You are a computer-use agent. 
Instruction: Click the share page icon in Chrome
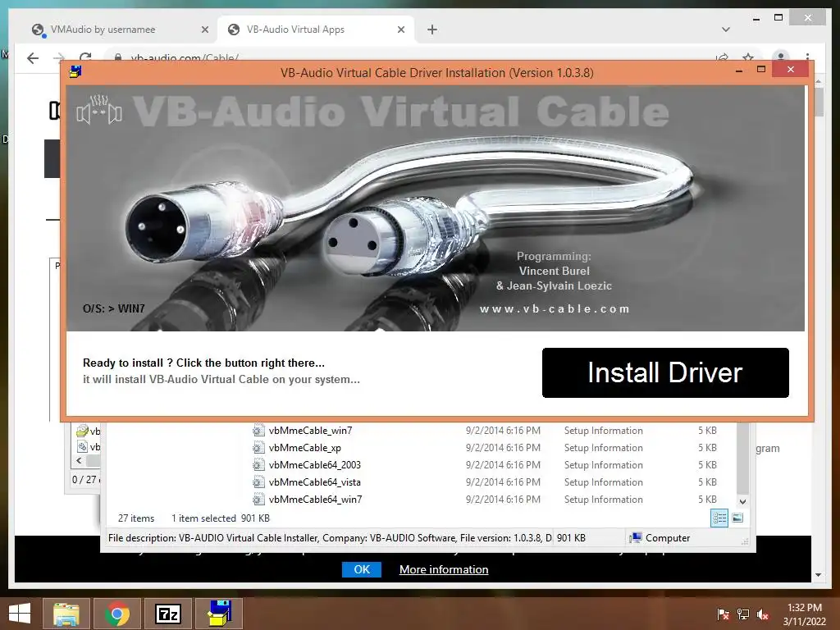point(722,57)
